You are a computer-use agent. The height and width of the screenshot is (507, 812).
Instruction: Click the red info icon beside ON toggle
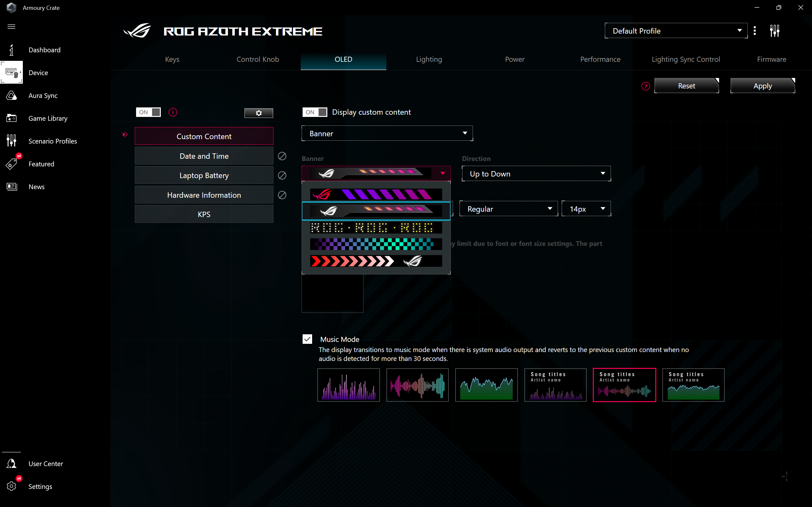coord(173,112)
